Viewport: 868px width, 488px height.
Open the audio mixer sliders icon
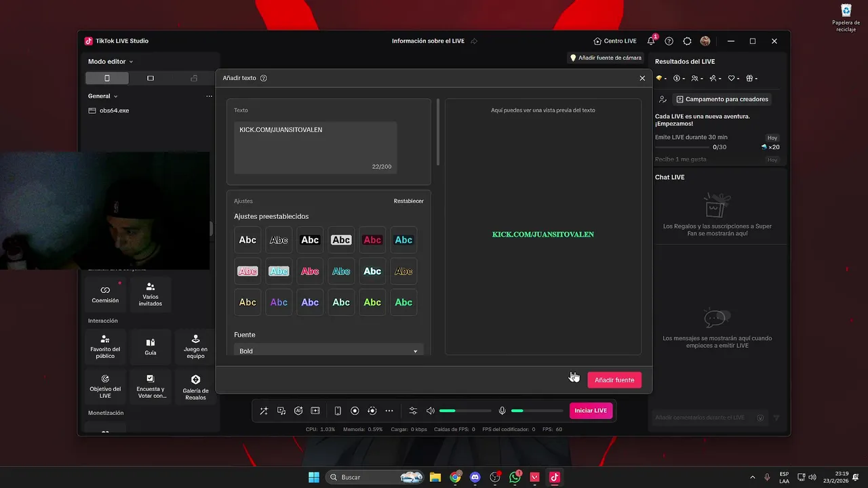[413, 411]
